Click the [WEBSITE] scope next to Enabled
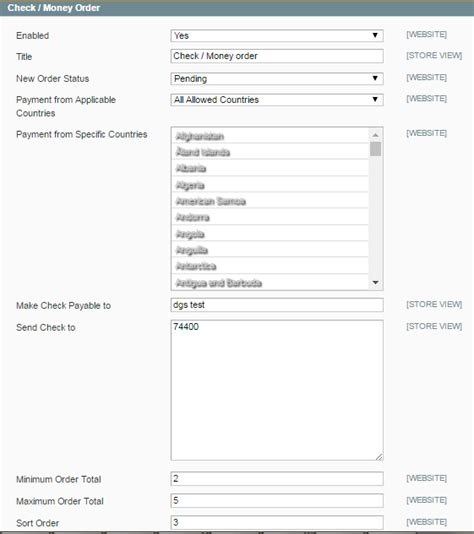474x534 pixels. click(426, 34)
